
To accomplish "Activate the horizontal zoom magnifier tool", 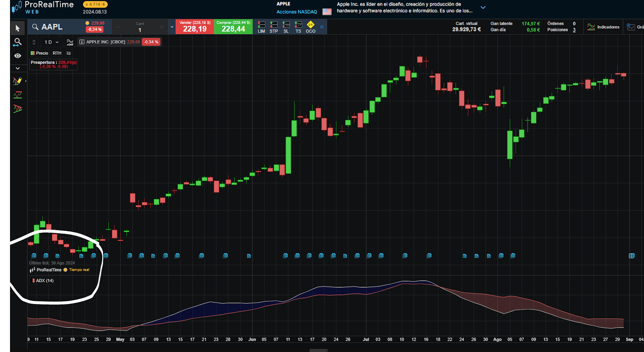I will pos(18,42).
